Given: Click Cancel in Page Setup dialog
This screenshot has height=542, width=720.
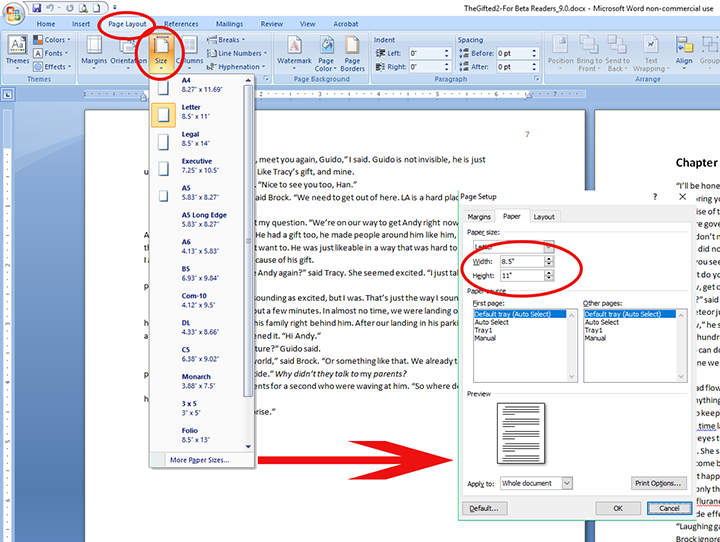Looking at the screenshot, I should pos(669,508).
